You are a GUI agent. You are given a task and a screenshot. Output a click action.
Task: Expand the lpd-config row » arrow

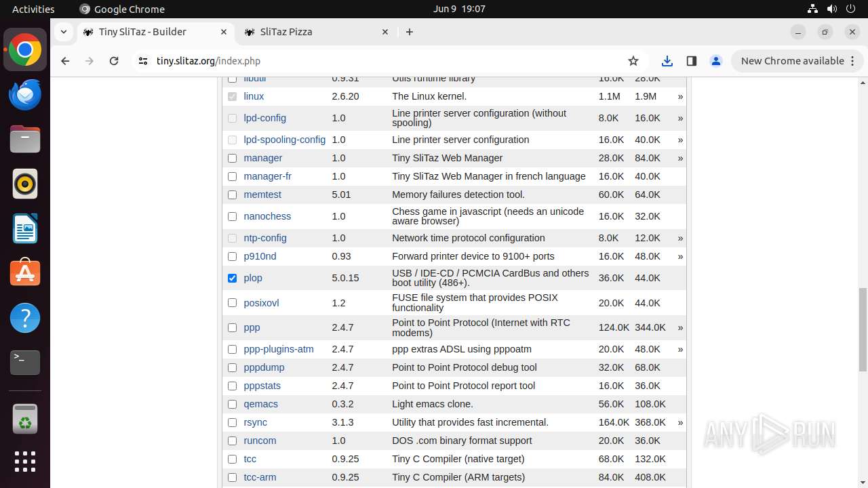[x=680, y=118]
